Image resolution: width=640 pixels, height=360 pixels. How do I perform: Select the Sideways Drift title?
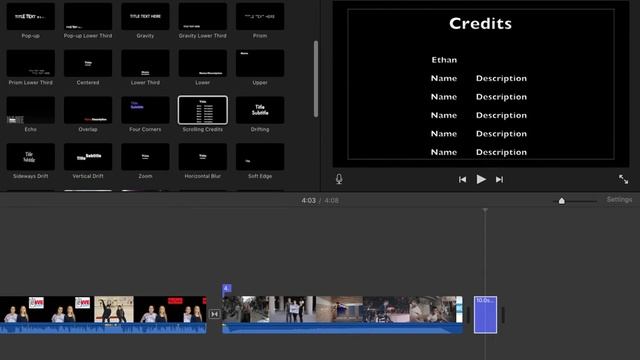click(31, 157)
